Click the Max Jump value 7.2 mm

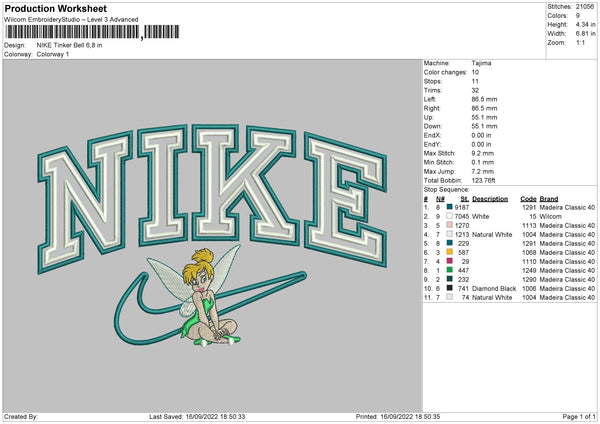483,171
